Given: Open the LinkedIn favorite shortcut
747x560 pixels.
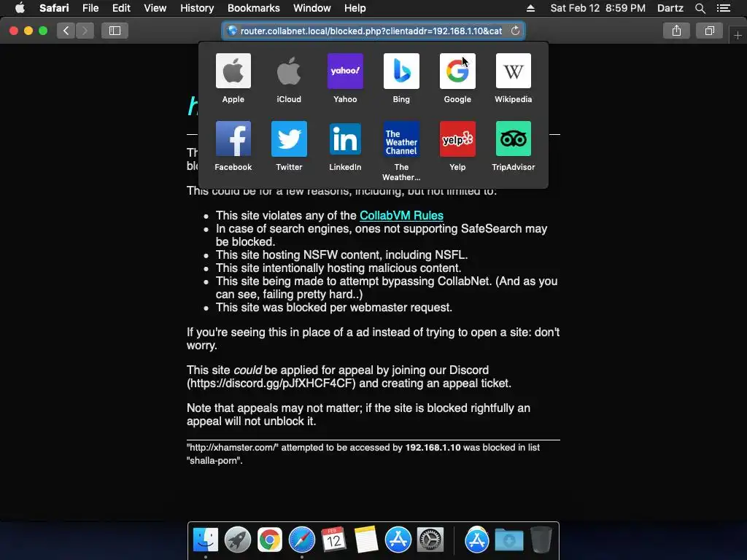Looking at the screenshot, I should point(345,139).
